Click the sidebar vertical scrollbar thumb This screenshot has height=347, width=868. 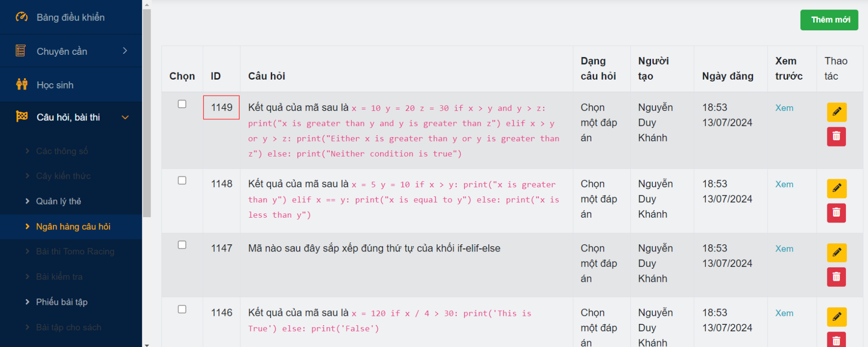(146, 113)
